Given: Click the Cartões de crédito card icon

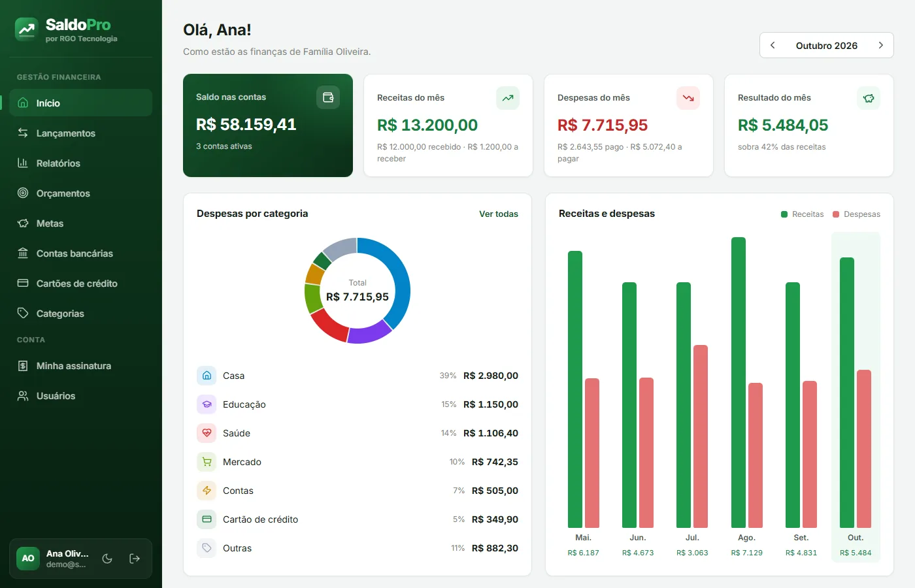Looking at the screenshot, I should click(23, 283).
